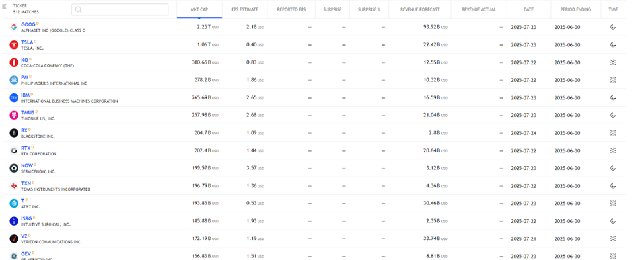Screen dimensions: 644x260
Task: Open the IBM ticker link
Action: (26, 95)
